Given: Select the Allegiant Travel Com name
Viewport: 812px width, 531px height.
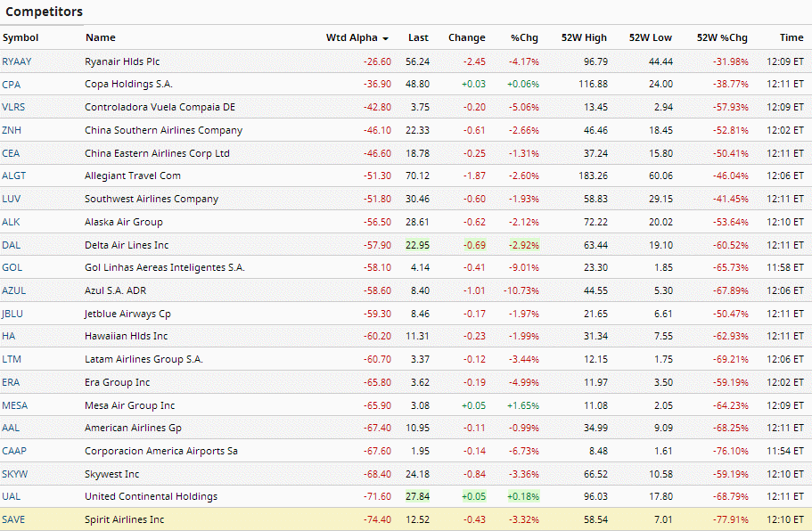Looking at the screenshot, I should 133,176.
